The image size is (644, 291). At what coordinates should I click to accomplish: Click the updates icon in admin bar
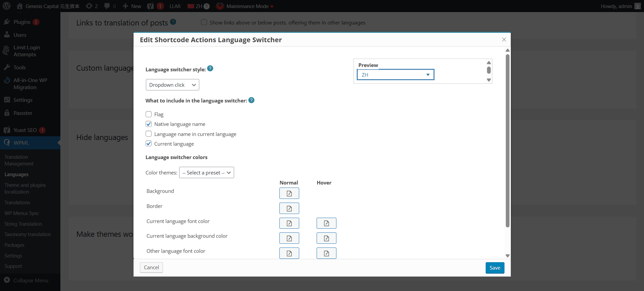[89, 6]
